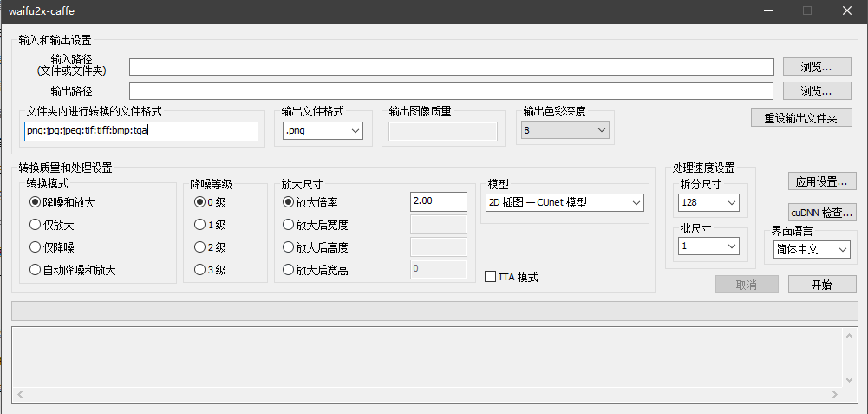Click the output path (输出路径) text field
The image size is (868, 414).
pyautogui.click(x=452, y=91)
